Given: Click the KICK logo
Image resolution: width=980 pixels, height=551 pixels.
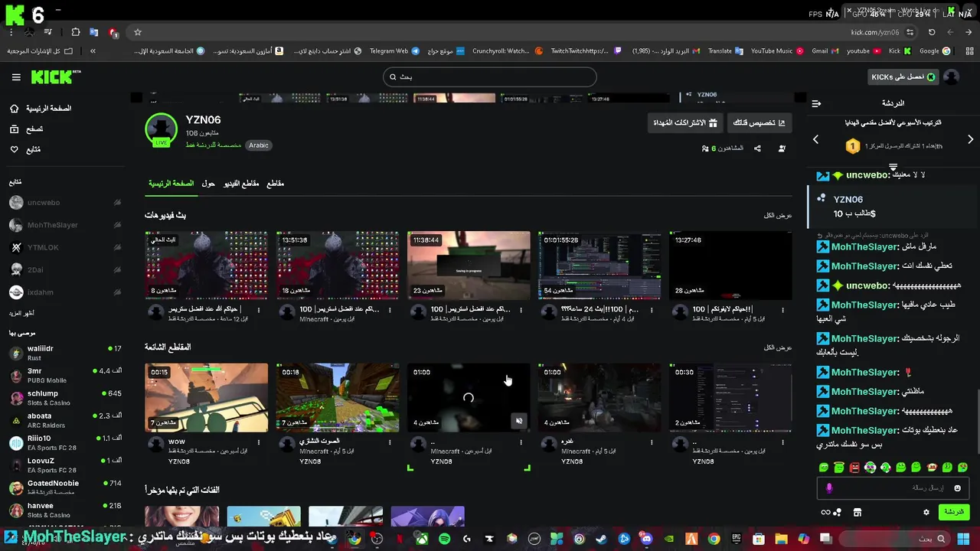Looking at the screenshot, I should pyautogui.click(x=55, y=77).
